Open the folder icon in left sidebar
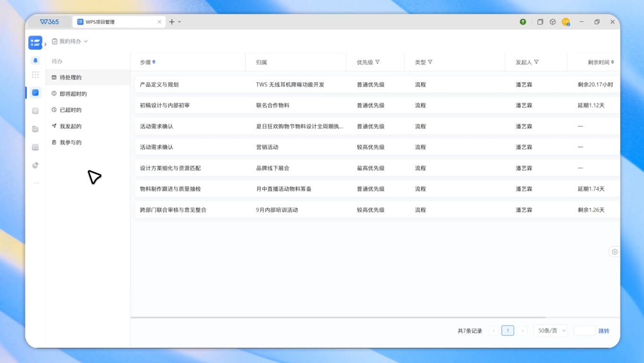Screen dimensions: 644x363 point(35,129)
